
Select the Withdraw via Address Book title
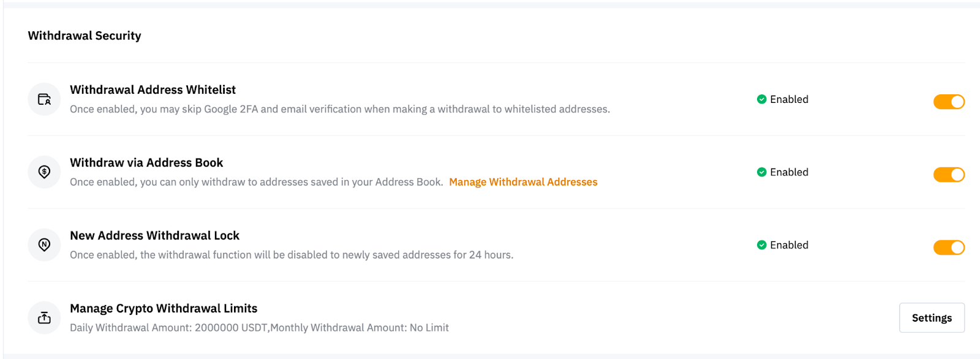coord(146,163)
